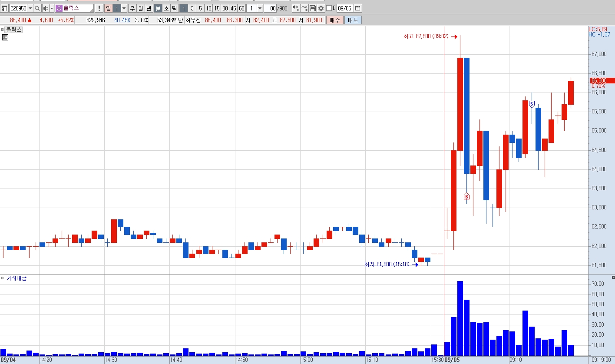
Task: Click the +5.62% change rate value
Action: [x=66, y=20]
